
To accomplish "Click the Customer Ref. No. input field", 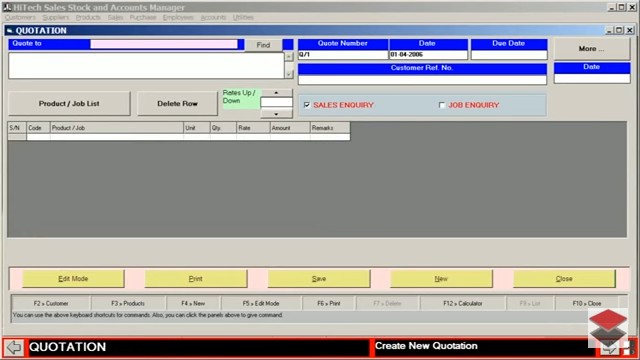I will 422,80.
